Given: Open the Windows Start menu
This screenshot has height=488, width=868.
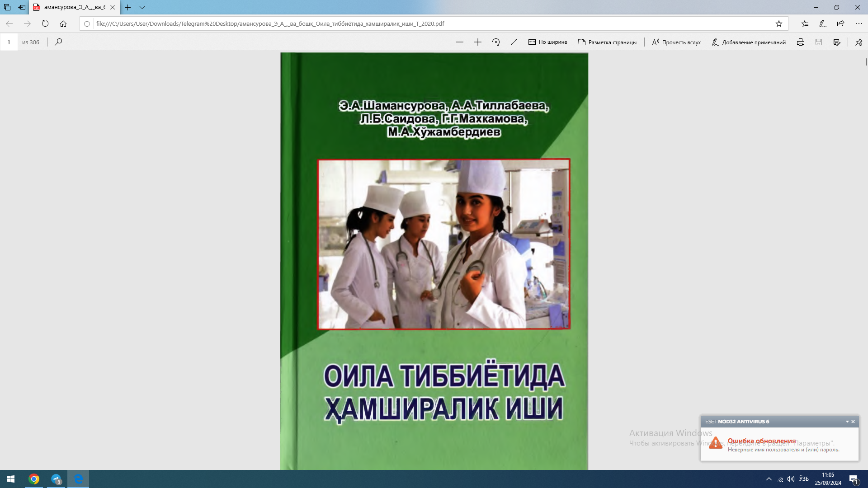Looking at the screenshot, I should click(11, 479).
